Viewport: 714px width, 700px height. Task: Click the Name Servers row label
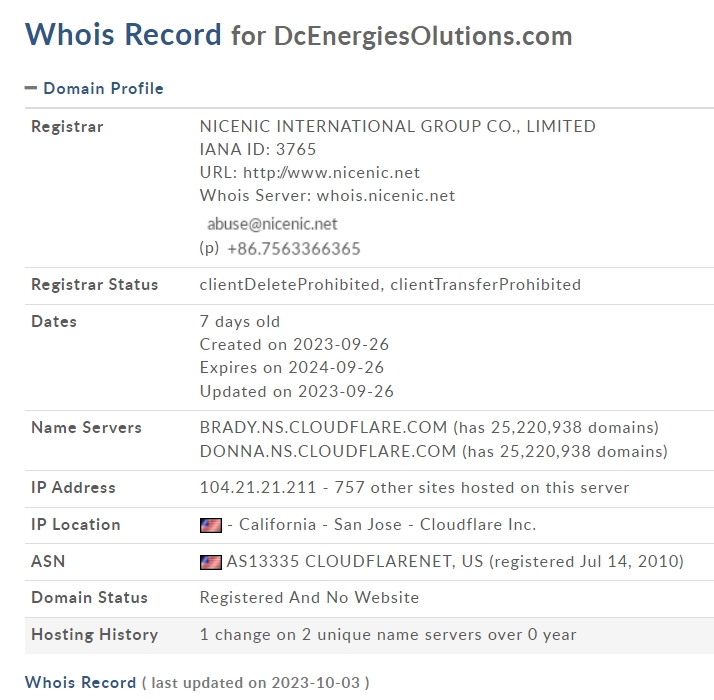pyautogui.click(x=87, y=427)
